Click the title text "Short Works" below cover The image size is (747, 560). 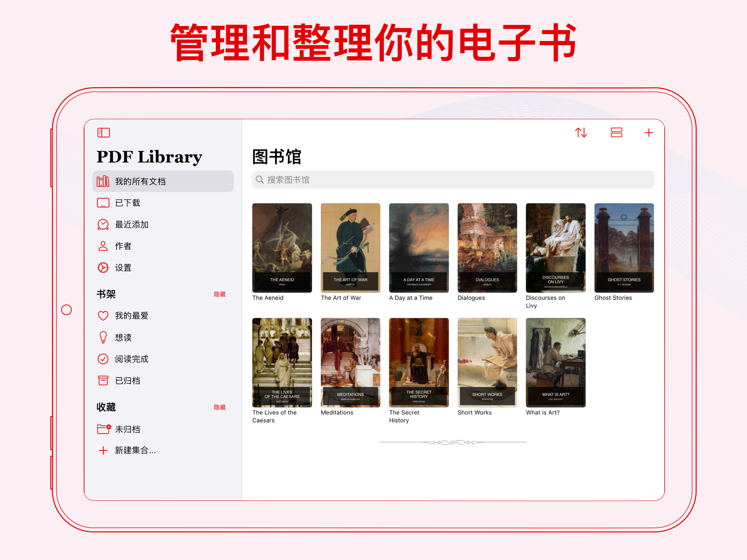[474, 412]
